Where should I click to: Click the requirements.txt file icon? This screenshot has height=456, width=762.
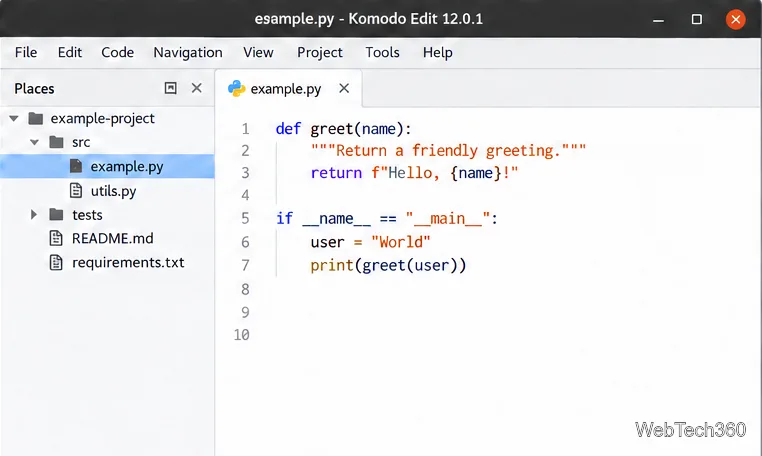point(56,262)
